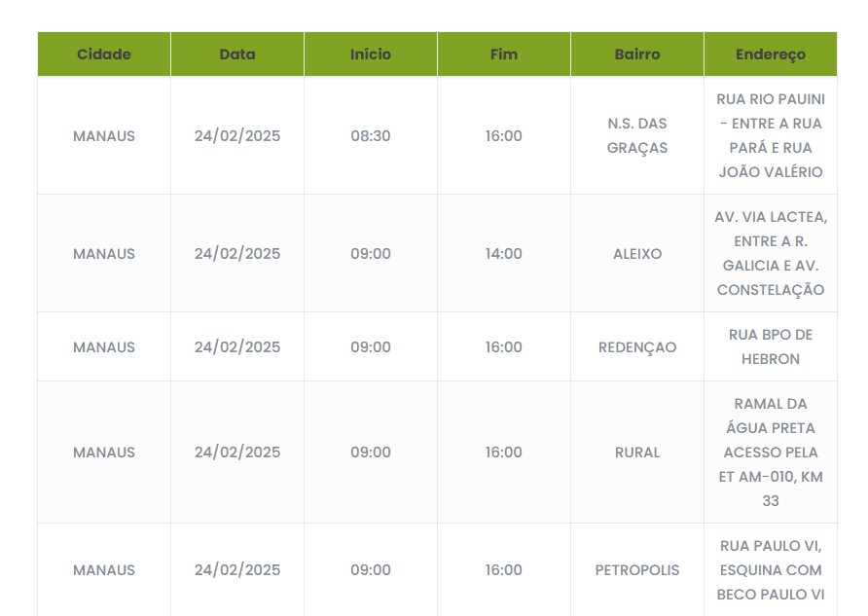868x616 pixels.
Task: Select the AV. VIA LACTEA address cell
Action: pyautogui.click(x=771, y=254)
